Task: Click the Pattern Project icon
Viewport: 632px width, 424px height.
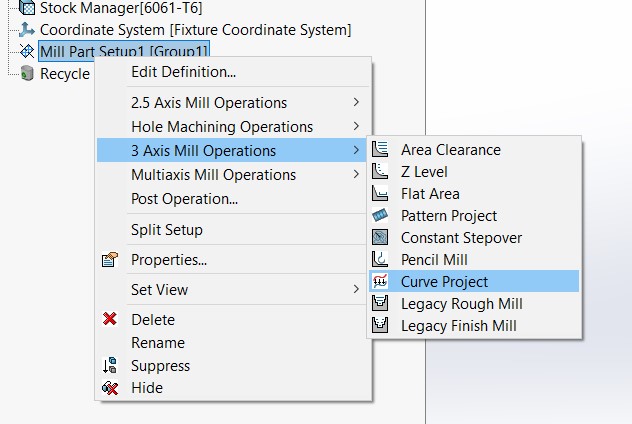Action: pyautogui.click(x=380, y=215)
